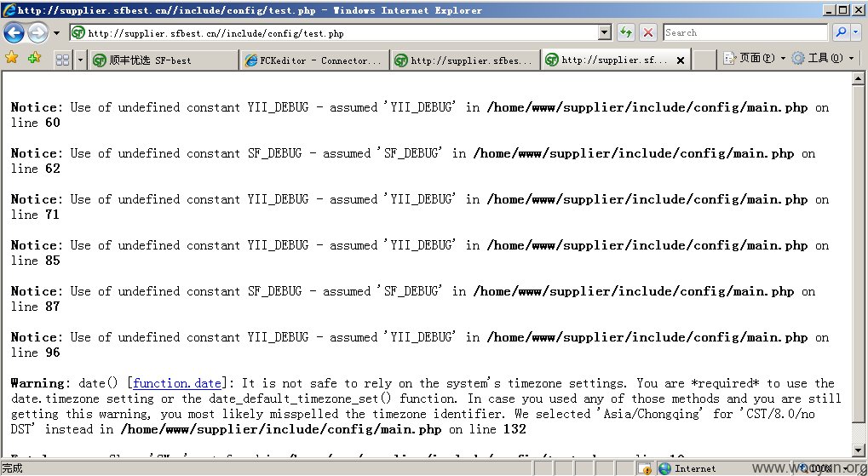Image resolution: width=868 pixels, height=476 pixels.
Task: Click the Internet zone globe in status bar
Action: coord(664,468)
